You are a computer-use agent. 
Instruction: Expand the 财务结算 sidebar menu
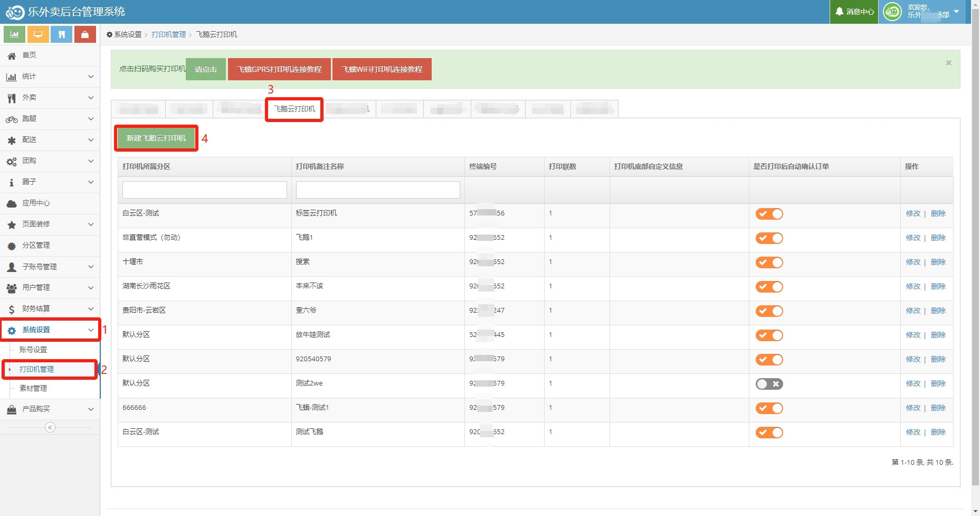(x=50, y=309)
